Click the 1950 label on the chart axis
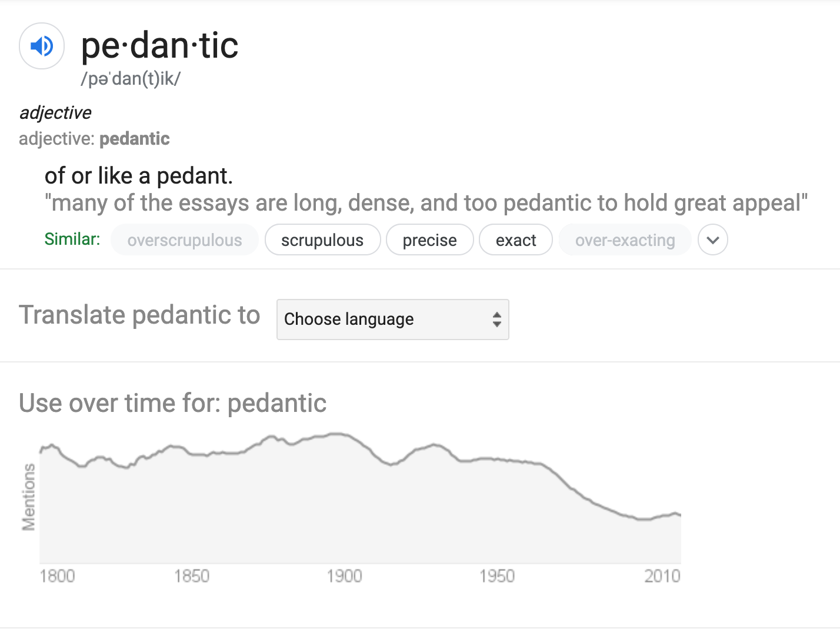Screen dimensions: 840x632 (x=497, y=576)
